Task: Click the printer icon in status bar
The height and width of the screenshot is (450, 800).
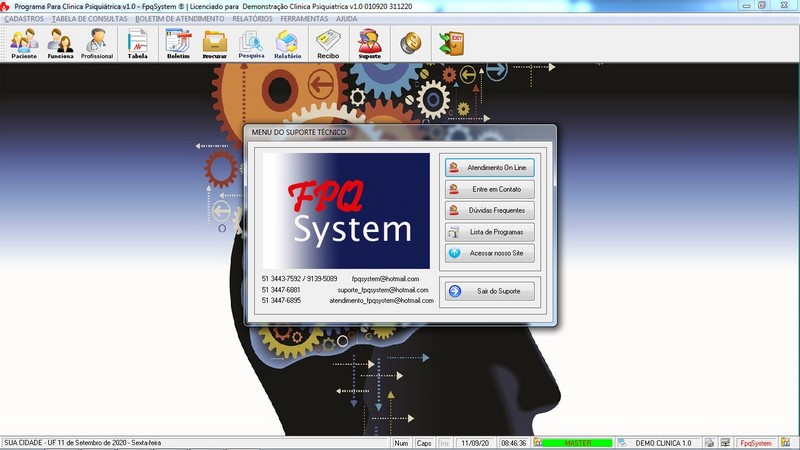Action: [x=709, y=443]
